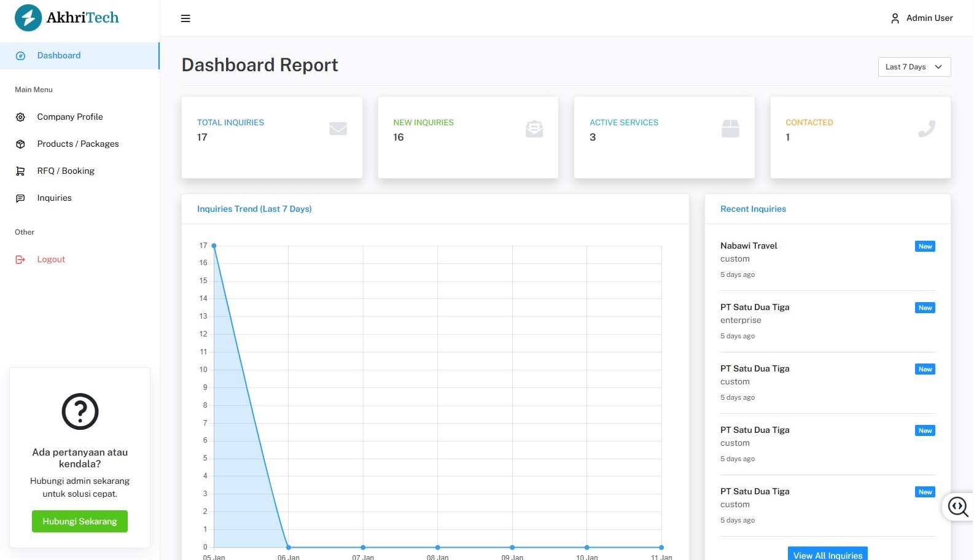
Task: Click 'Ada pertanyaan atau kendala?' help text
Action: 80,458
